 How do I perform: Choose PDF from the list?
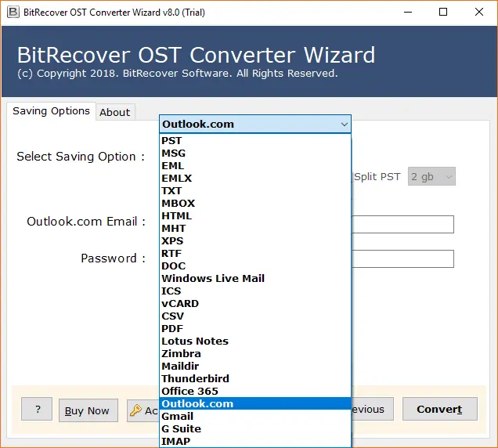pos(255,328)
